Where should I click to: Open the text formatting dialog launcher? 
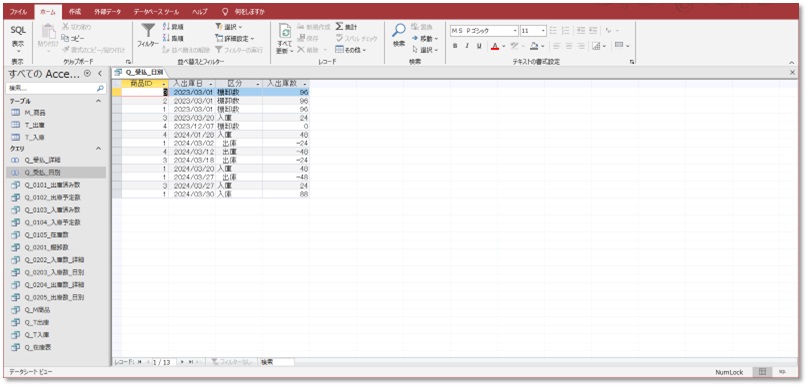click(x=632, y=62)
